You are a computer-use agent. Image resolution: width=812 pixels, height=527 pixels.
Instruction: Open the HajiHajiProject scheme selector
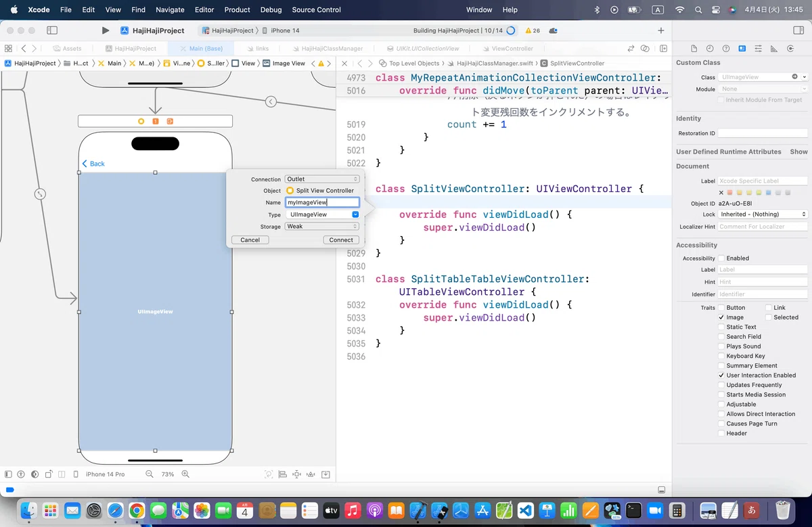228,30
